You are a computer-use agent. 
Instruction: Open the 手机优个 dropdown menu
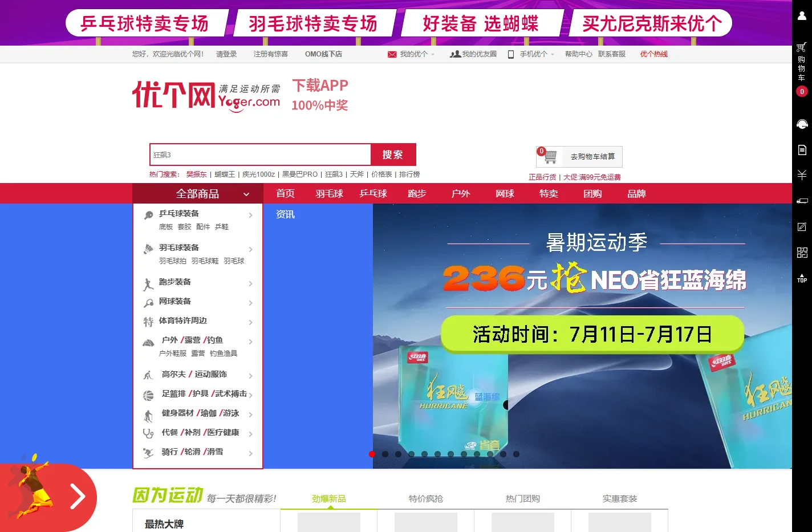point(537,54)
